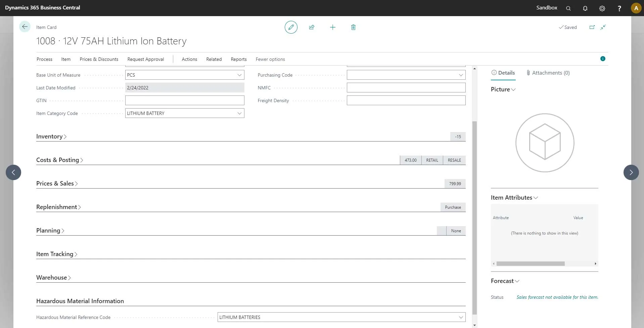Click the Request Approval action
Viewport: 644px width, 328px height.
point(145,59)
